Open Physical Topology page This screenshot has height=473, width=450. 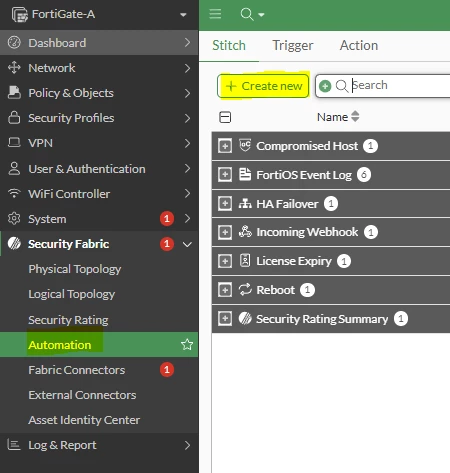click(75, 269)
